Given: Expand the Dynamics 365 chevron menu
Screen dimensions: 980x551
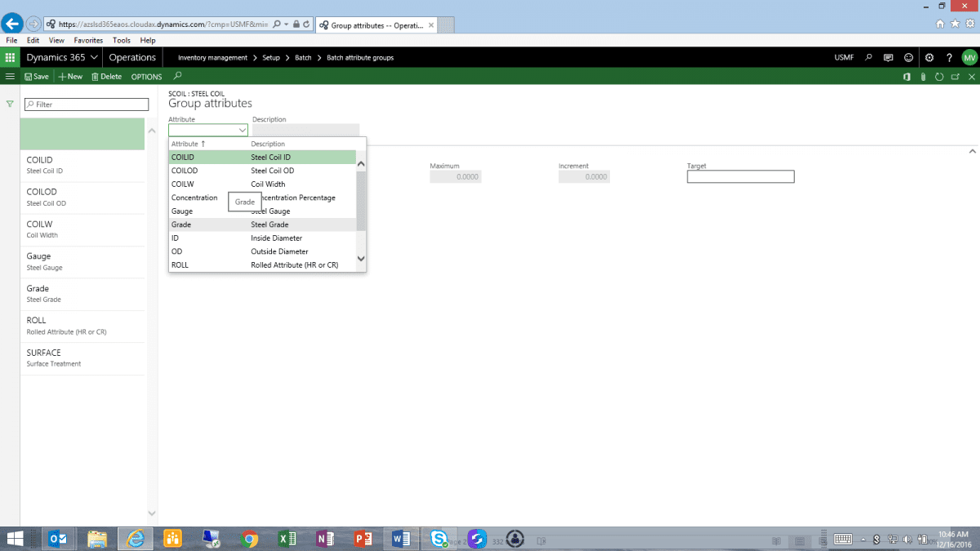Looking at the screenshot, I should coord(95,58).
